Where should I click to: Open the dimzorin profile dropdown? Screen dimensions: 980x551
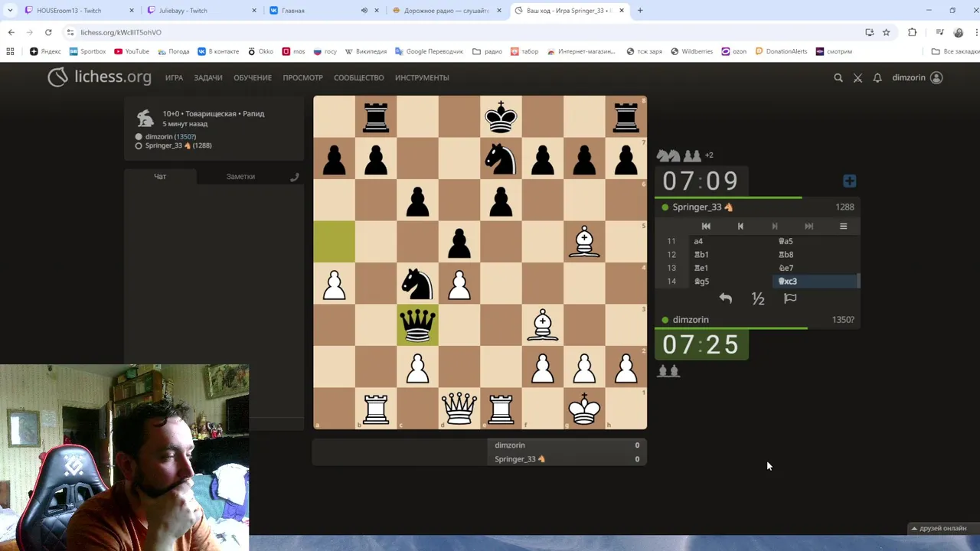(917, 77)
